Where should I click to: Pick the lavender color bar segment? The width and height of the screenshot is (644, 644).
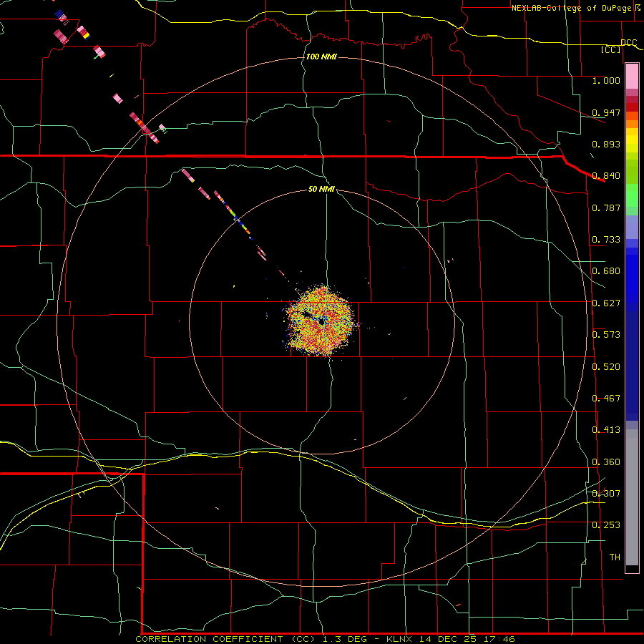click(x=632, y=227)
